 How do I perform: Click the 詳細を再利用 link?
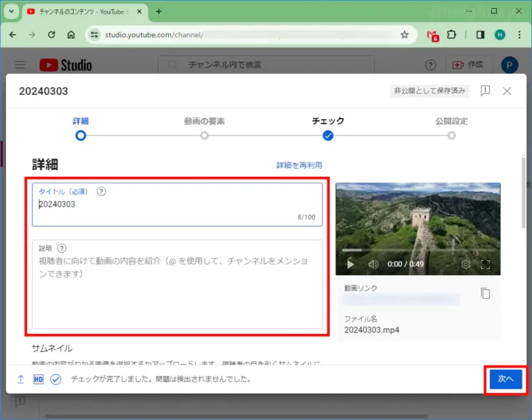(300, 165)
